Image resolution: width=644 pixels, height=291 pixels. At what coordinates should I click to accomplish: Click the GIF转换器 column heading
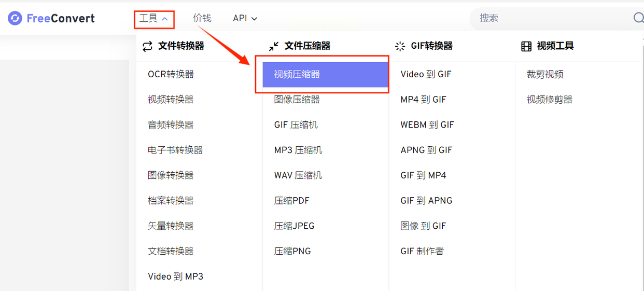pos(432,46)
